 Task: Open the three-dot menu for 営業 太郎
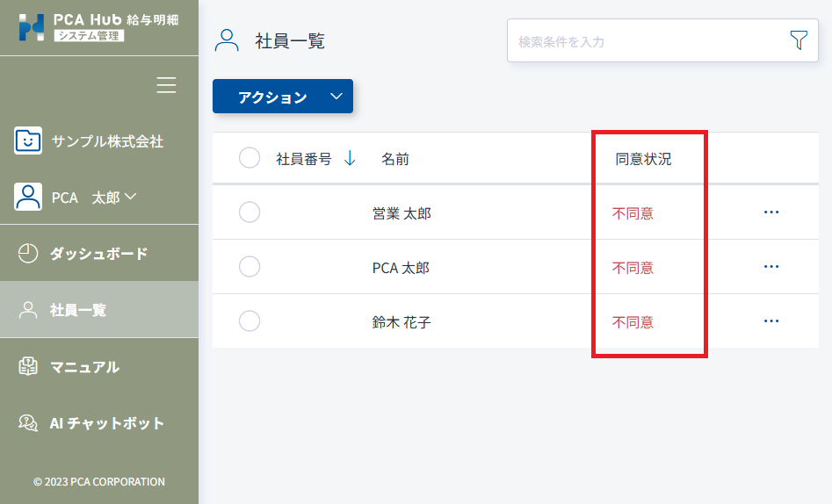pos(771,212)
